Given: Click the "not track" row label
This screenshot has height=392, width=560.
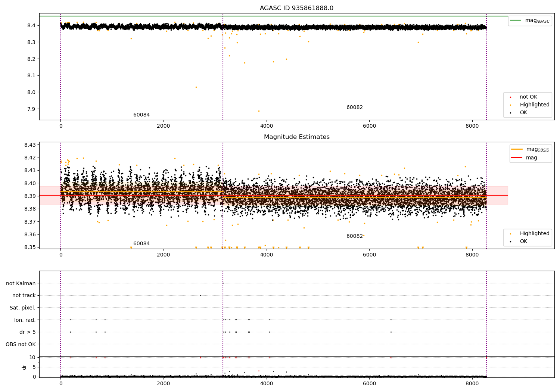Looking at the screenshot, I should tap(24, 295).
